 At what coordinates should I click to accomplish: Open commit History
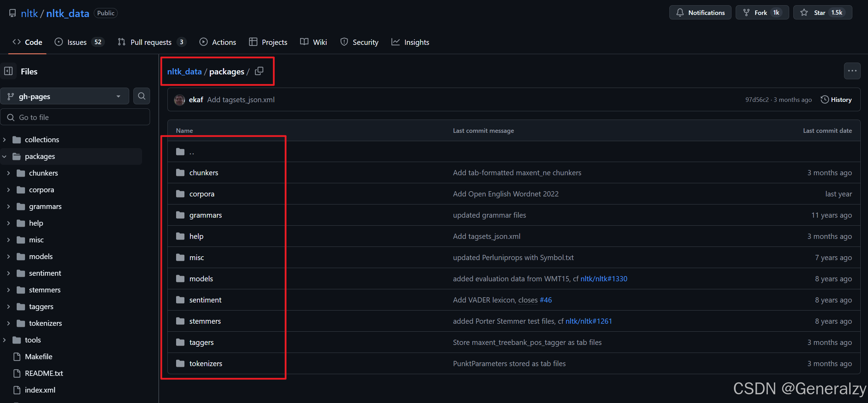[836, 100]
